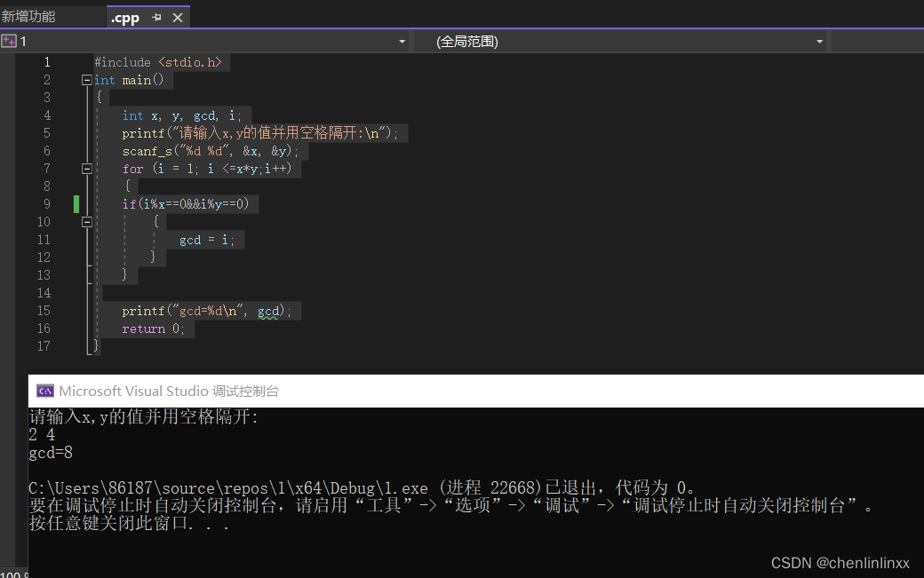The height and width of the screenshot is (578, 924).
Task: Switch to the 新增功能 tab
Action: [x=28, y=17]
